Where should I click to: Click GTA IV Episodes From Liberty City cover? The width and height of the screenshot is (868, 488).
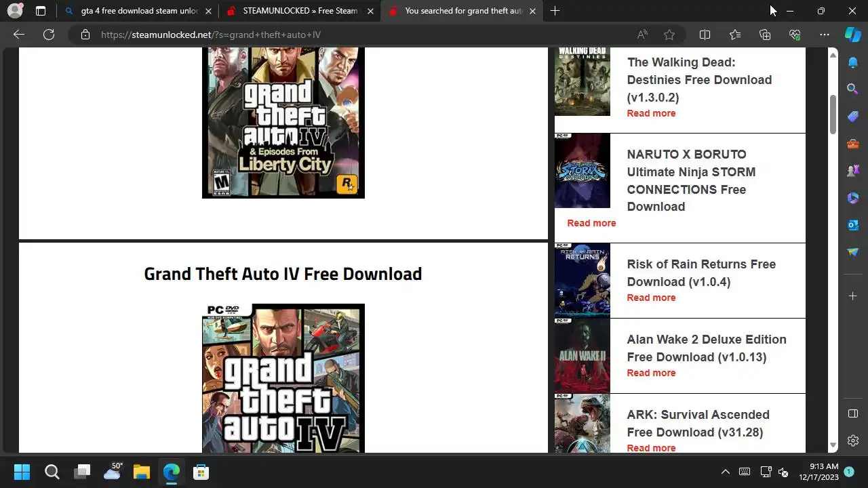pos(283,123)
